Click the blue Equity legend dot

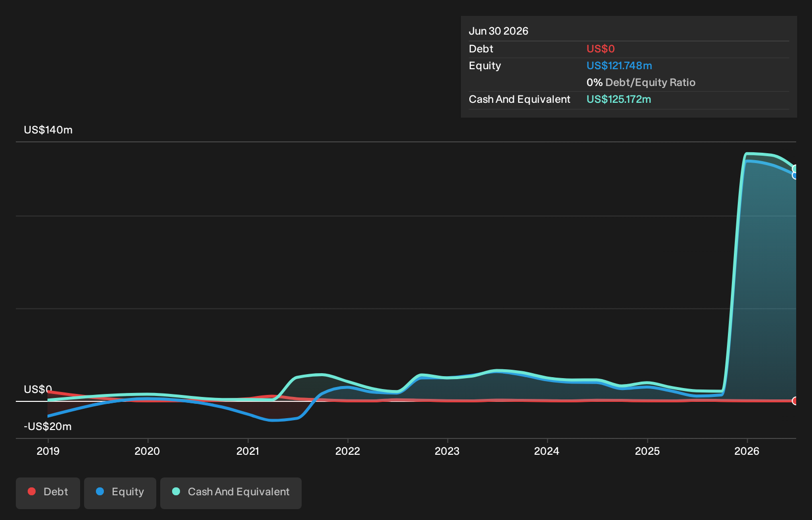[x=100, y=491]
